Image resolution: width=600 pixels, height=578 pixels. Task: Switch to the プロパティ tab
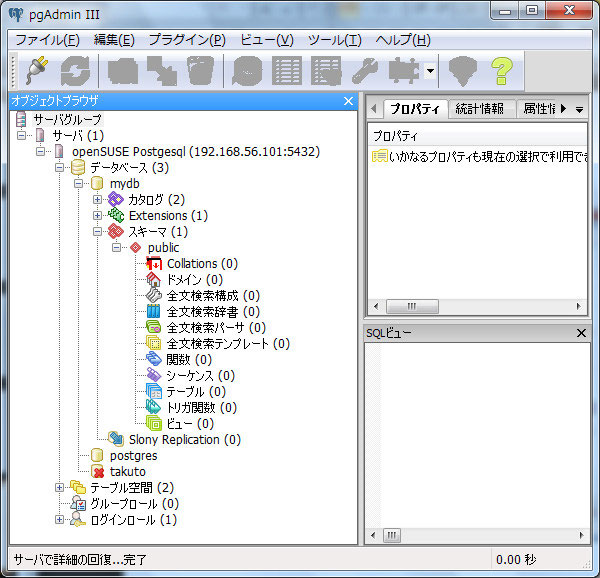coord(415,109)
